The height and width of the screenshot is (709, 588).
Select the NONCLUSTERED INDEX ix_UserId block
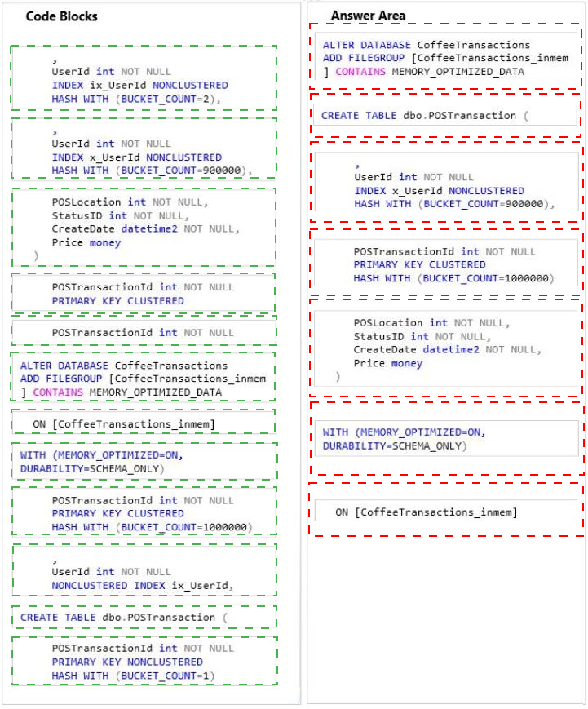[144, 571]
